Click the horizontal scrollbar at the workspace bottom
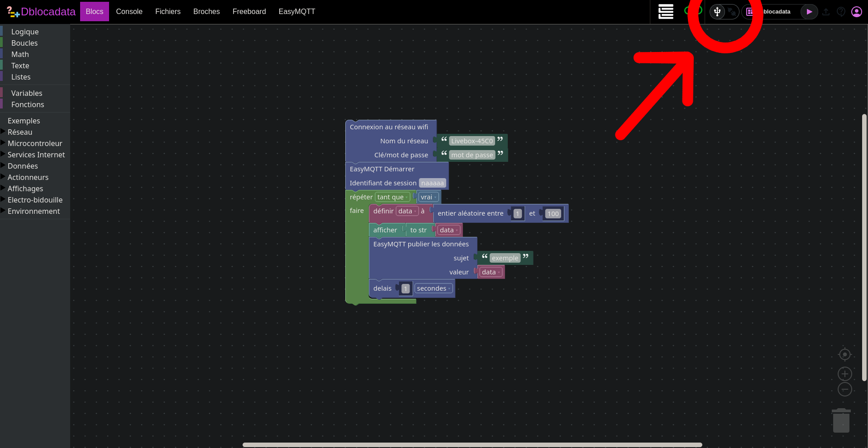This screenshot has width=868, height=448. [472, 445]
